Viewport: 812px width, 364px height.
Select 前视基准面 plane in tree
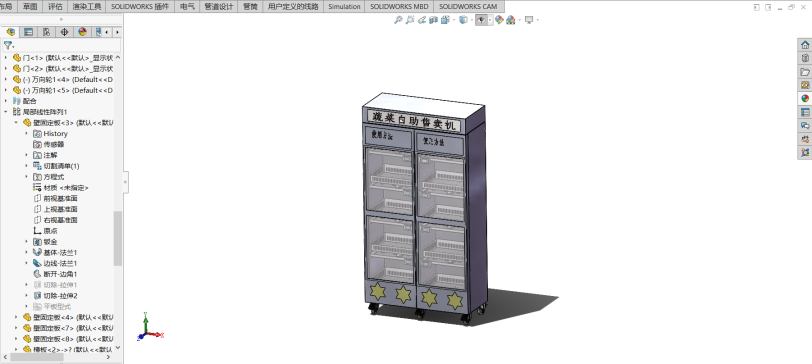[60, 198]
